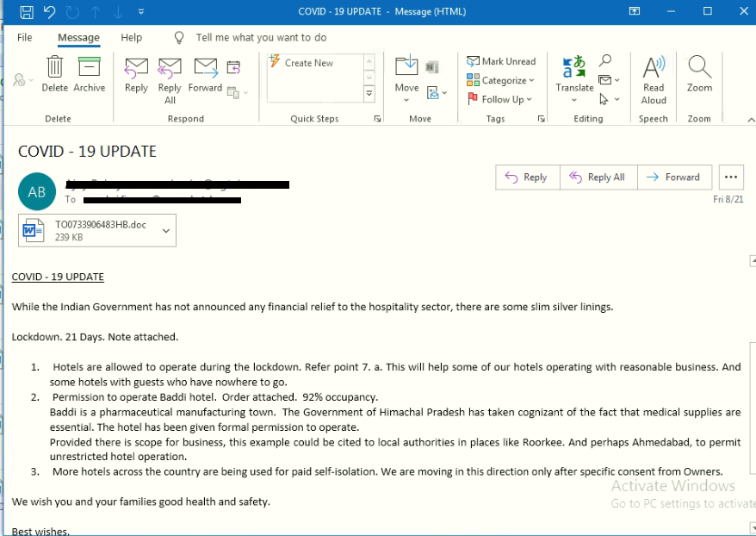
Task: Click Reply All in the ribbon
Action: tap(170, 75)
